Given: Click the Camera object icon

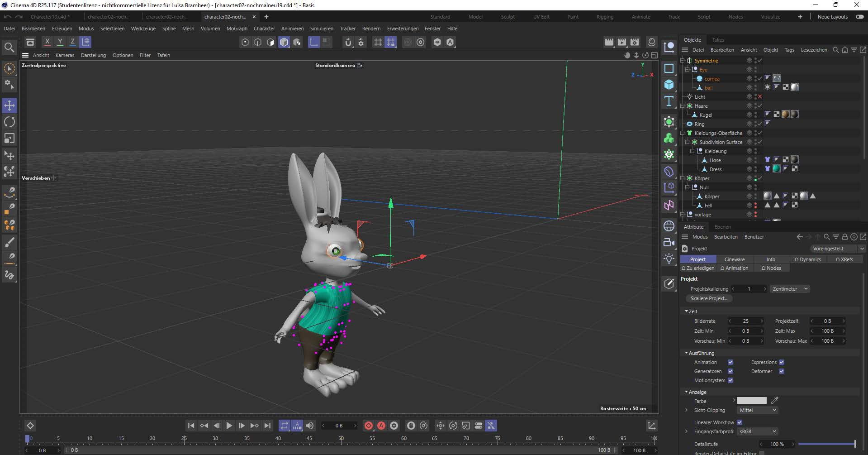Looking at the screenshot, I should pos(669,242).
